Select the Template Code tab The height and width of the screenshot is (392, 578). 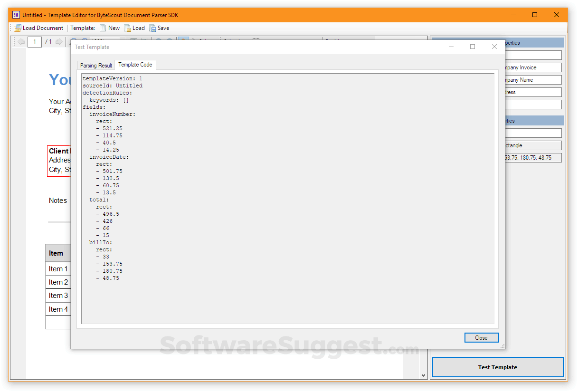(x=135, y=65)
